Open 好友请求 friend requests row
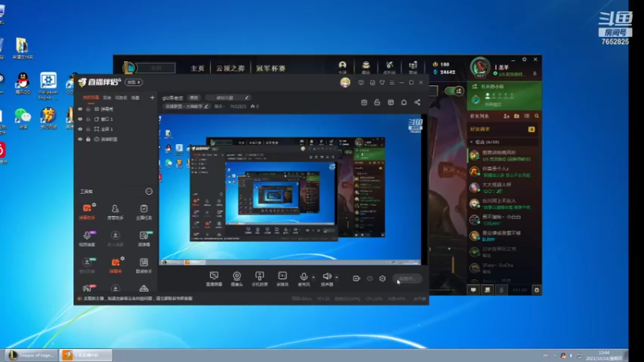The height and width of the screenshot is (362, 644). coord(503,130)
